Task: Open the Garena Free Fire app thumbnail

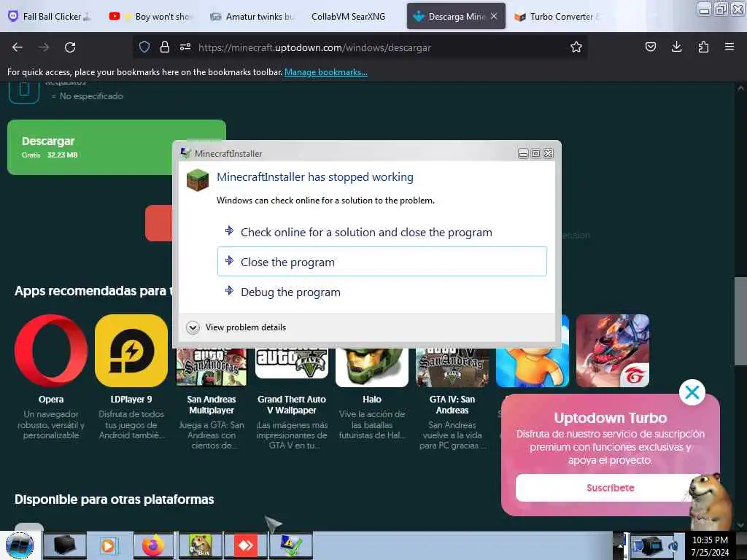Action: 613,350
